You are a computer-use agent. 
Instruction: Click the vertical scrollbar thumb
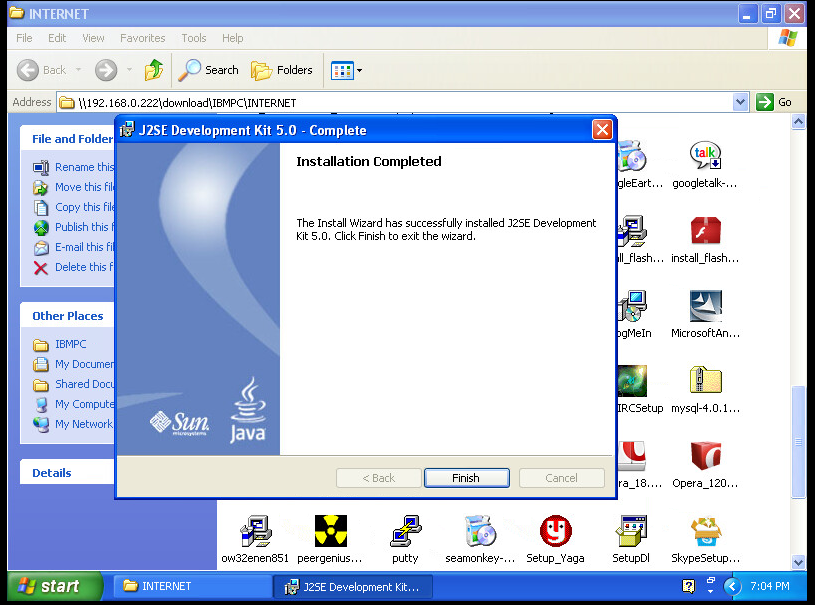point(798,442)
